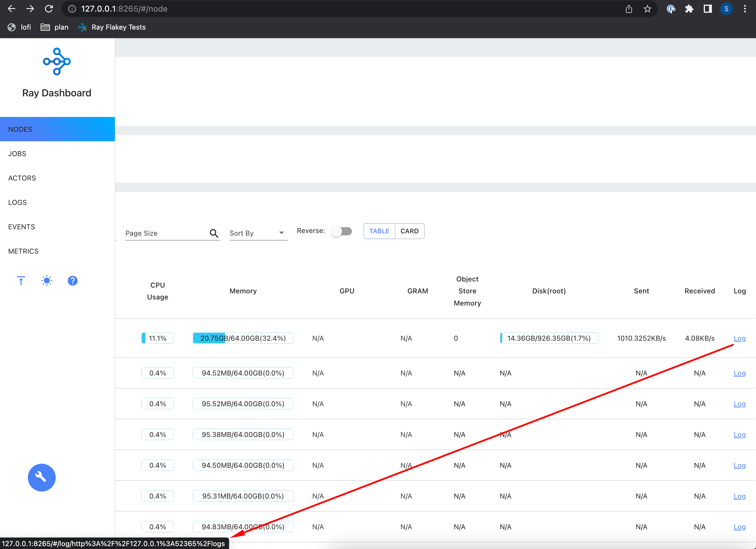Viewport: 756px width, 549px height.
Task: Open the lofi bookmark
Action: tap(20, 27)
